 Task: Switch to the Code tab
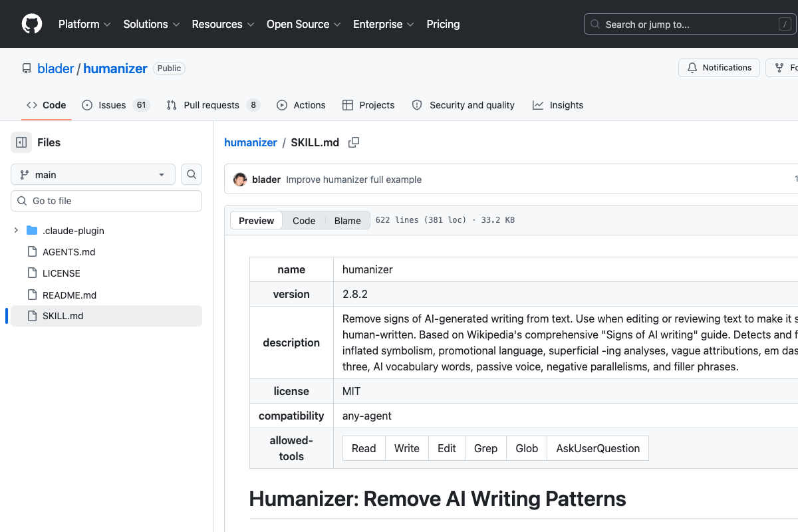[x=46, y=105]
